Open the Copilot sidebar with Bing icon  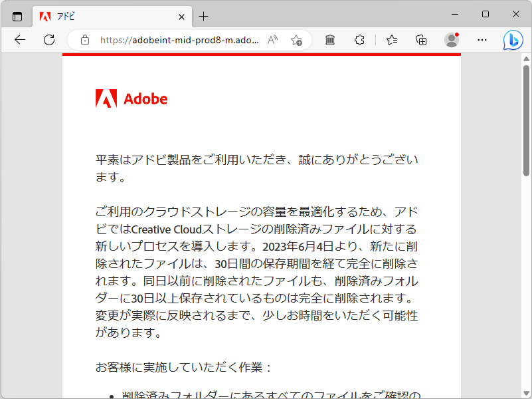click(513, 40)
